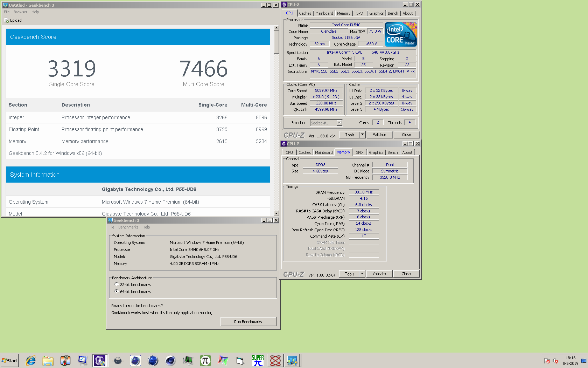588x368 pixels.
Task: Click the unboxed blue sphere taskbar icon
Action: click(153, 360)
